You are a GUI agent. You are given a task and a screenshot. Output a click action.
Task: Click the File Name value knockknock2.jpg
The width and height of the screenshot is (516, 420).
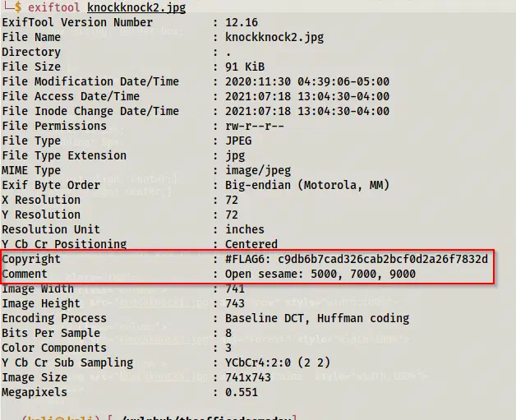pyautogui.click(x=274, y=38)
